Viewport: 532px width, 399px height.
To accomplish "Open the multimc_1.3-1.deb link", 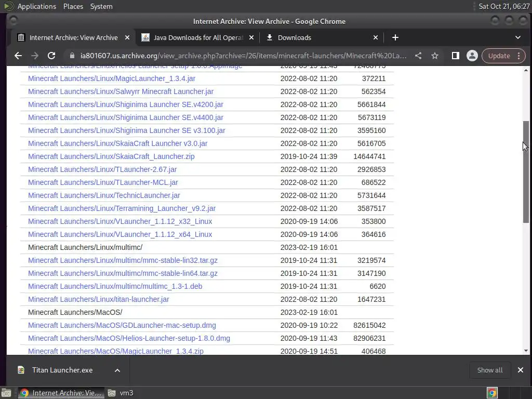I will click(x=115, y=286).
